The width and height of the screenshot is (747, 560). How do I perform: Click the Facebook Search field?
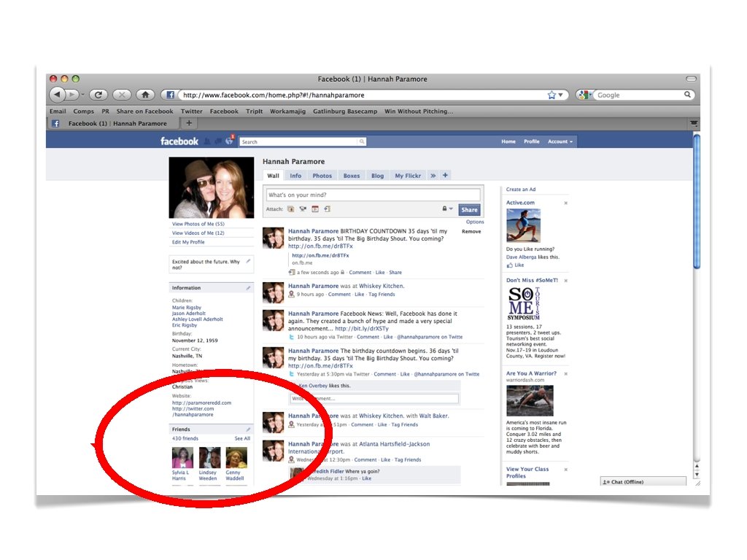[299, 141]
